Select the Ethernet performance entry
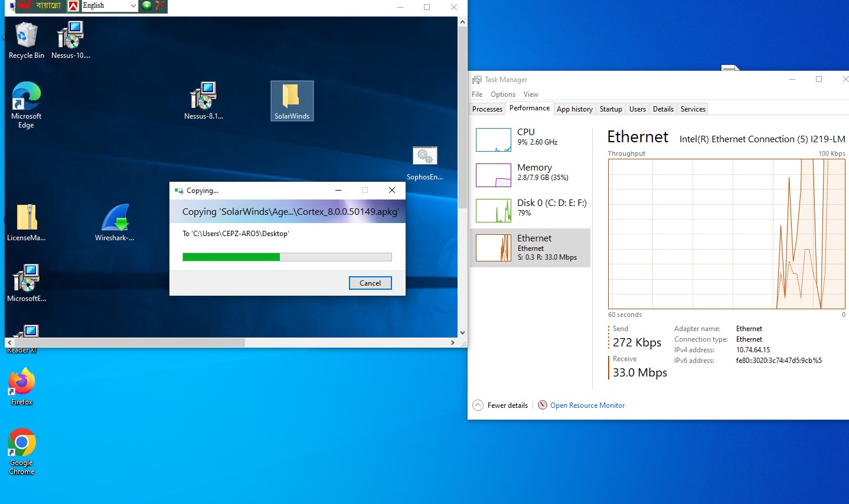The image size is (849, 504). coord(530,248)
